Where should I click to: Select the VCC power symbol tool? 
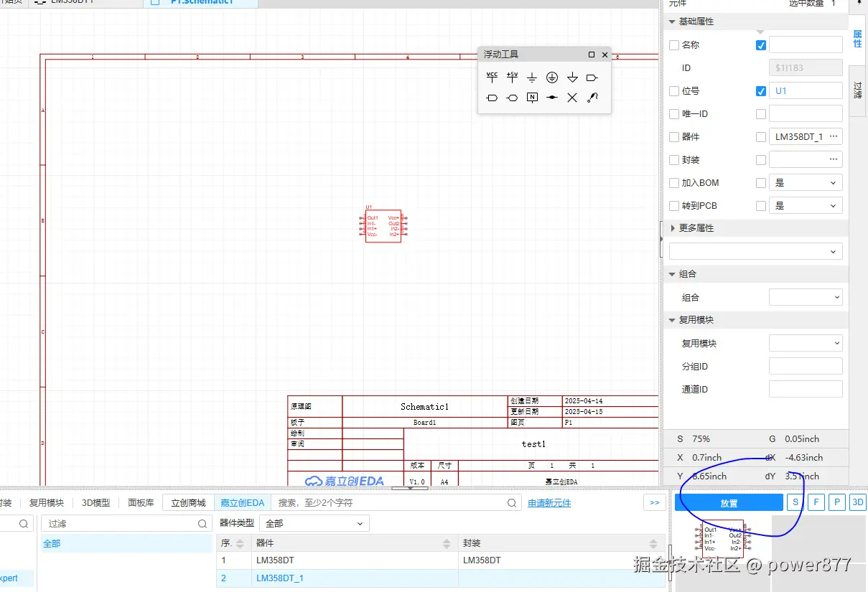pyautogui.click(x=492, y=77)
